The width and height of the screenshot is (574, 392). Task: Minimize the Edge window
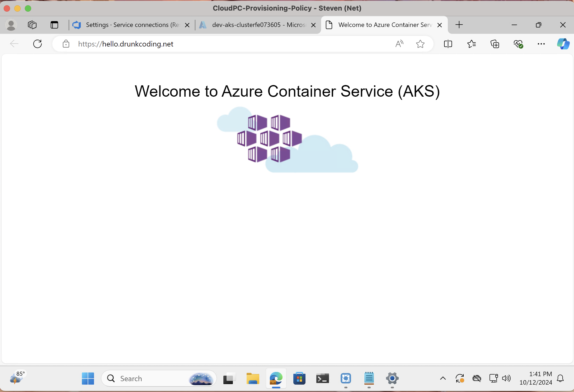pyautogui.click(x=514, y=25)
